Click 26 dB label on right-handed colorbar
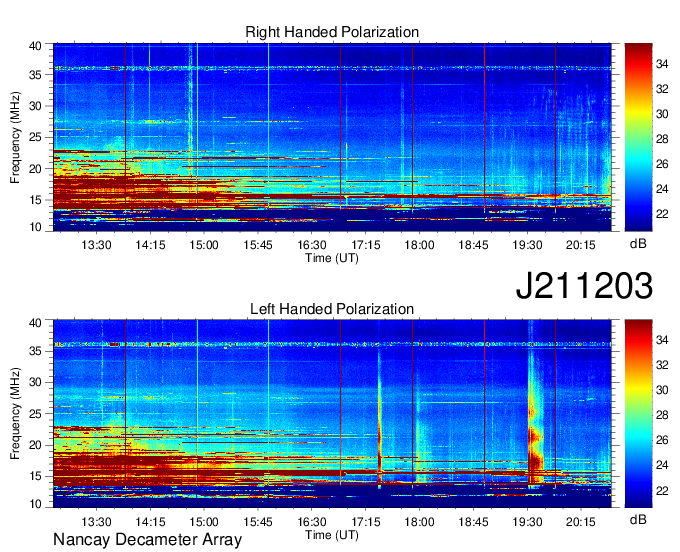Viewport: 680px width, 552px height. (x=662, y=164)
